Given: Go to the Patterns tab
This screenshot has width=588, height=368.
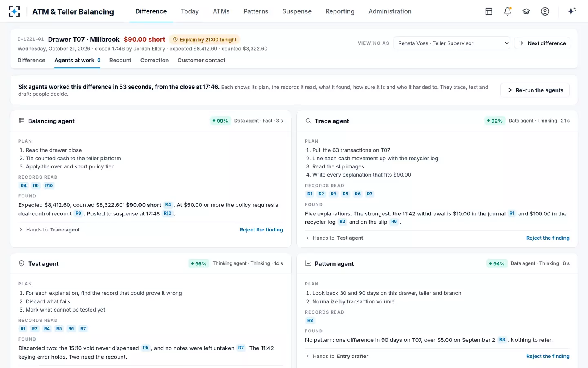Looking at the screenshot, I should 256,11.
